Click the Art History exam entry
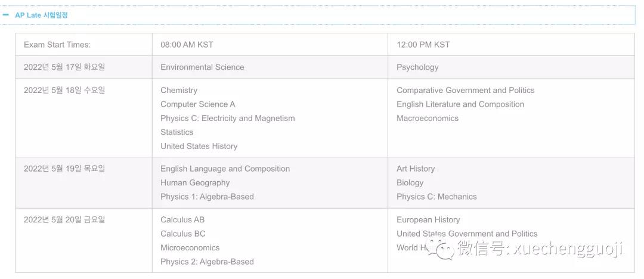 tap(416, 169)
